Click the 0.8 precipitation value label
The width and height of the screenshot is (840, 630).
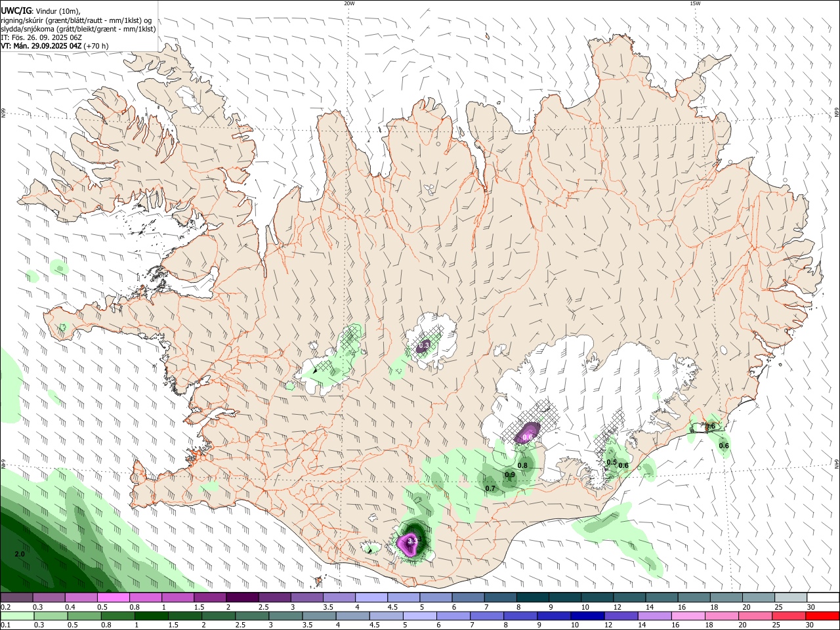(522, 466)
